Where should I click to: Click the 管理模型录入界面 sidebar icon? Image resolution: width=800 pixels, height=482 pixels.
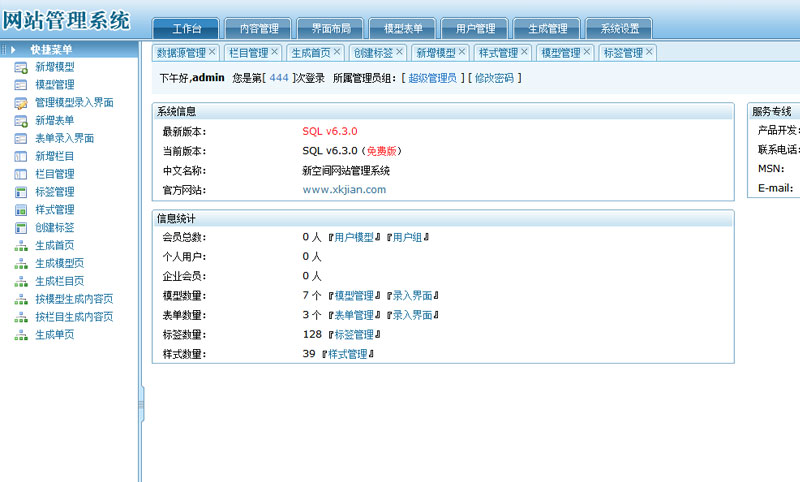[x=20, y=103]
